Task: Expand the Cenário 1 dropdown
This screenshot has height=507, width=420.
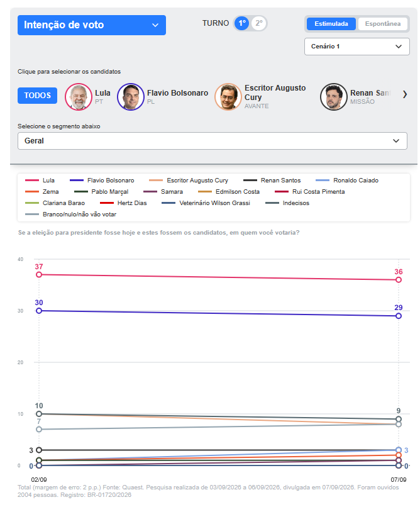Action: tap(356, 47)
